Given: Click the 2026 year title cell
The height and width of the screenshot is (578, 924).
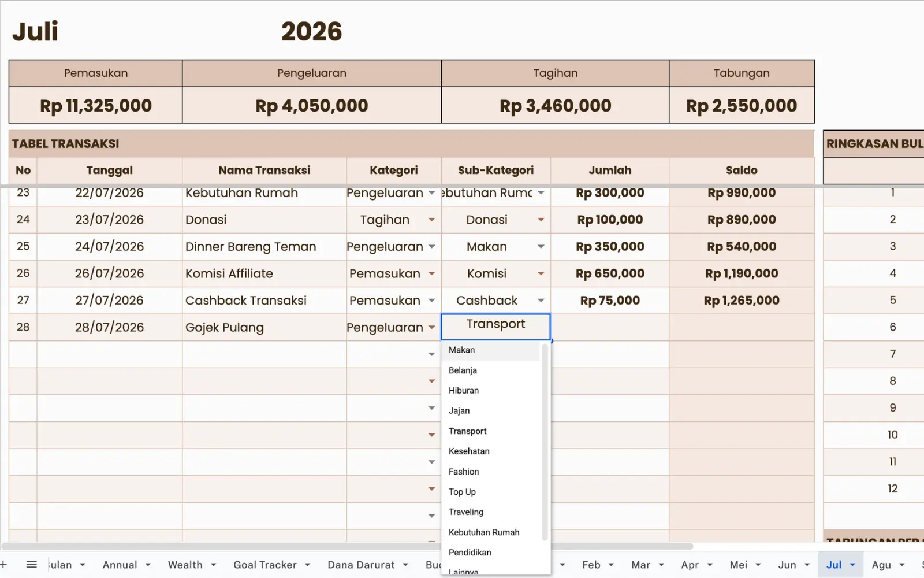Looking at the screenshot, I should tap(312, 31).
